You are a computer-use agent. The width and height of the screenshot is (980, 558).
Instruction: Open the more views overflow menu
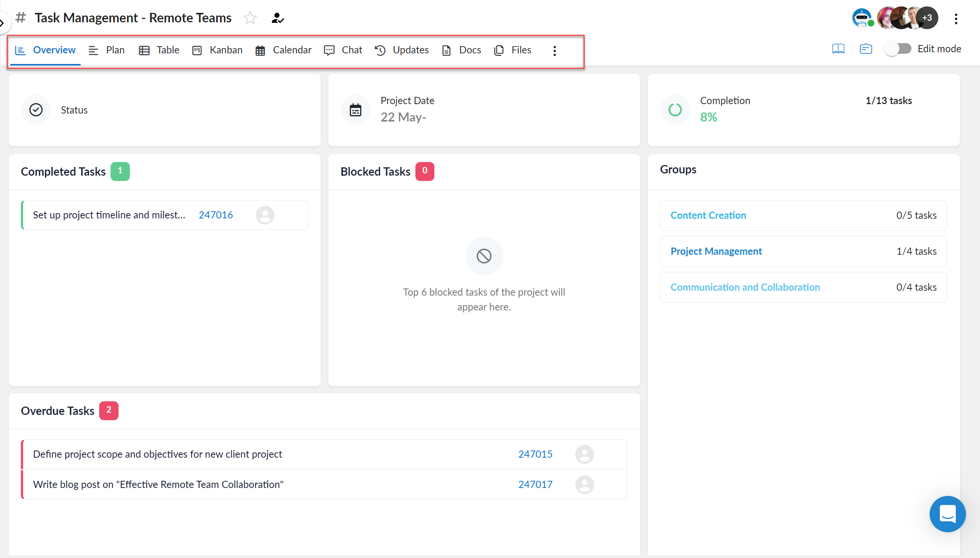[554, 50]
